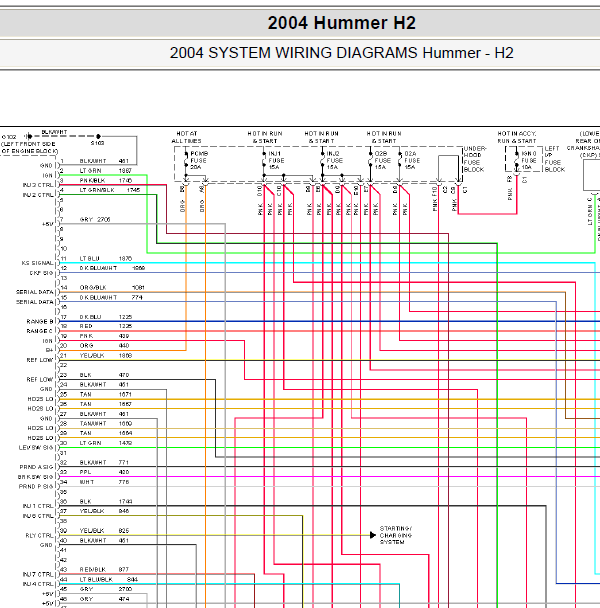600x608 pixels.
Task: Select the ORG wire label at pin 20
Action: (86, 345)
